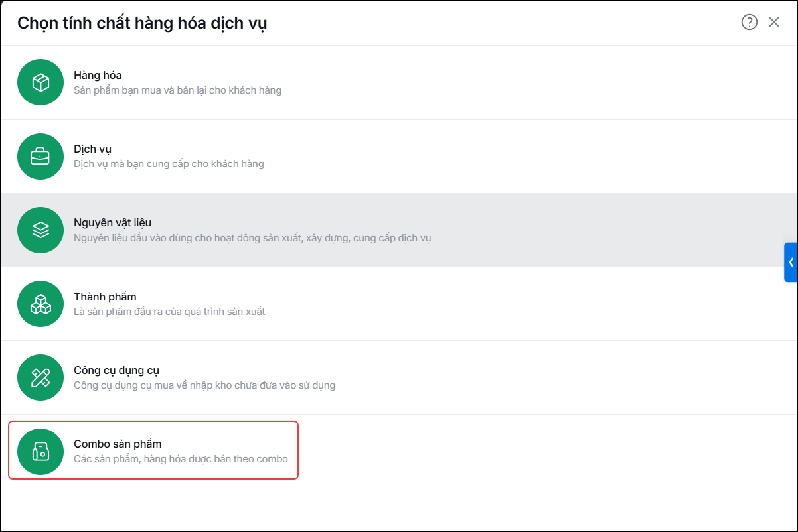Click description 'Sản phẩm bạn mua và bán lại'
The image size is (798, 532).
[177, 90]
